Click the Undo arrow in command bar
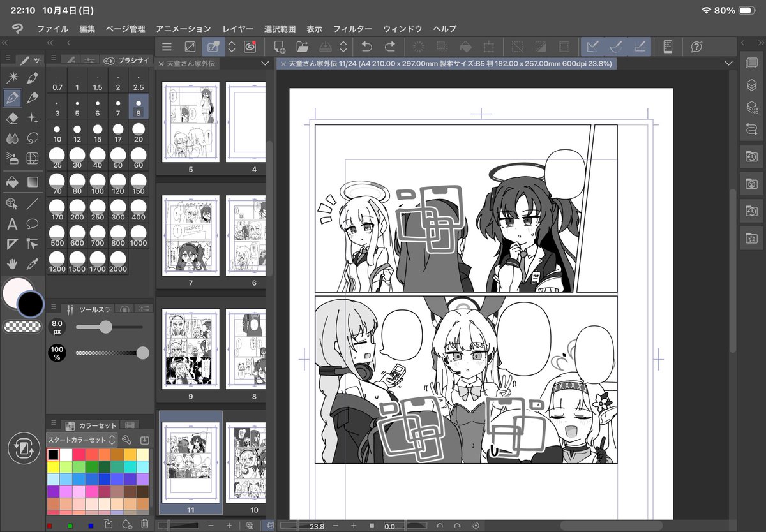This screenshot has width=766, height=532. coord(366,47)
